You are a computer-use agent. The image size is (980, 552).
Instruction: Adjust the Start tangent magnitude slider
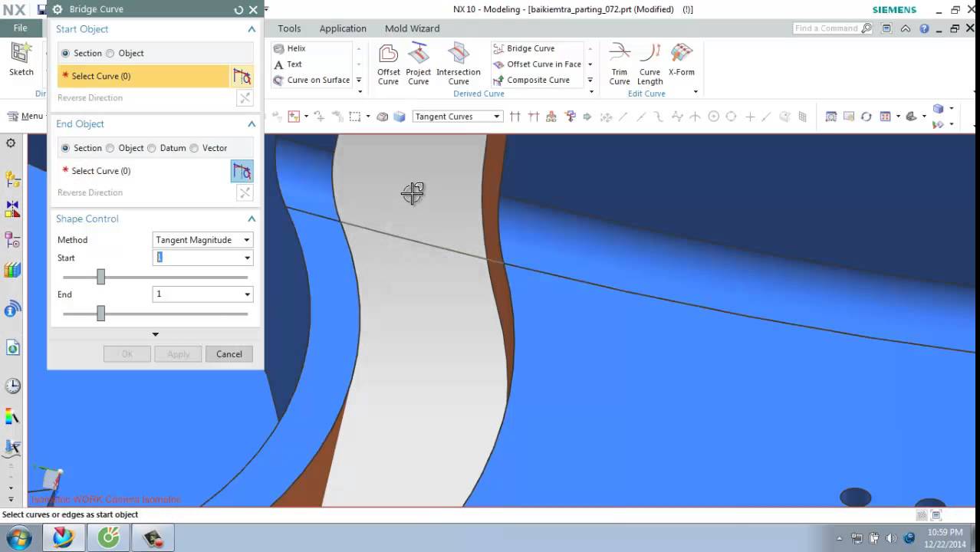100,277
